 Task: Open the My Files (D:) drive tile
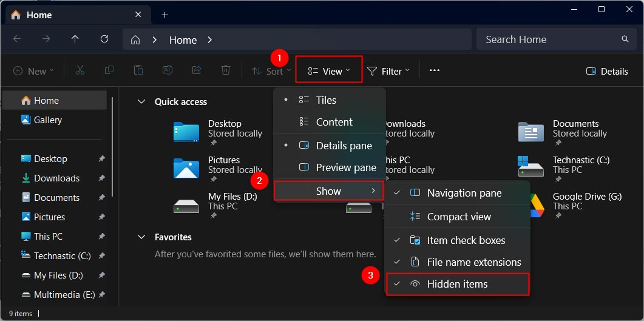click(215, 205)
